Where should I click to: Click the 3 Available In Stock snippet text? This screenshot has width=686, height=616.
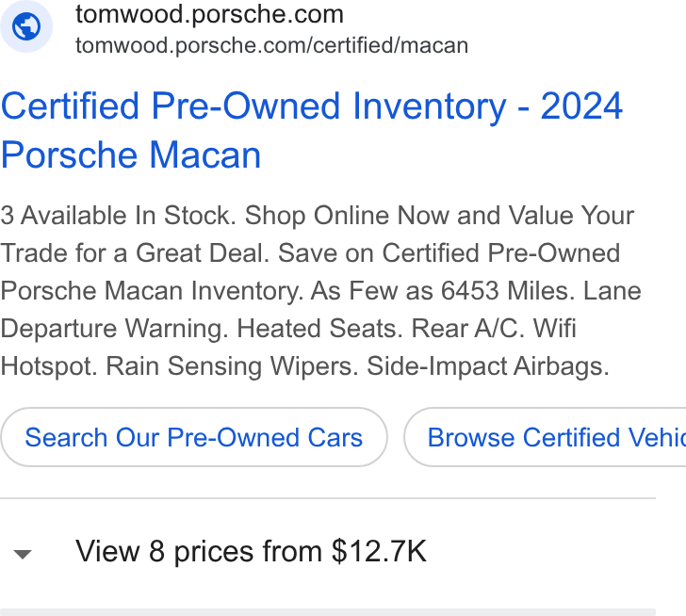point(118,216)
